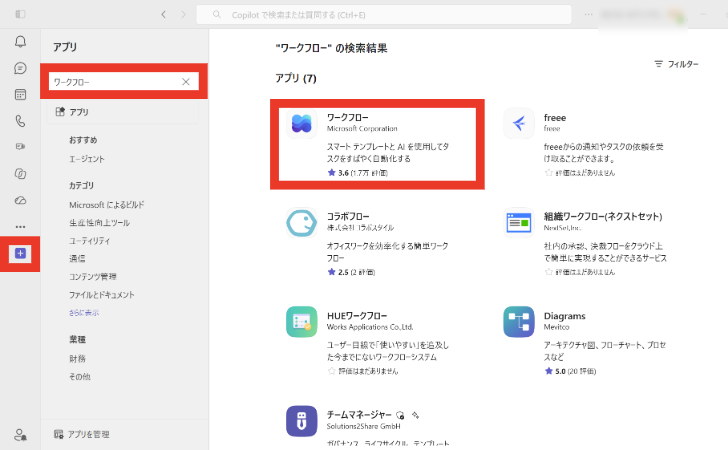Clear the ワークフロー search text with X
This screenshot has height=450, width=728.
[186, 82]
